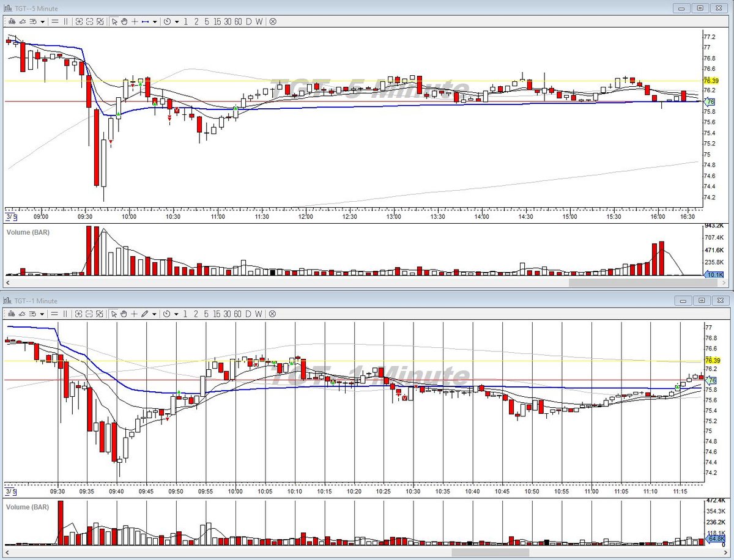This screenshot has height=560, width=734.
Task: Click the circled X icon in 5 Minute toolbar
Action: [273, 21]
